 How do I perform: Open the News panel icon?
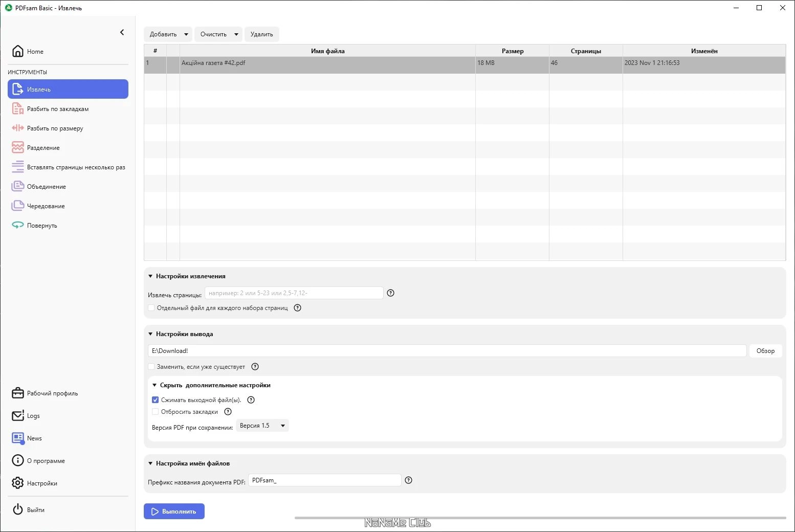click(x=18, y=438)
